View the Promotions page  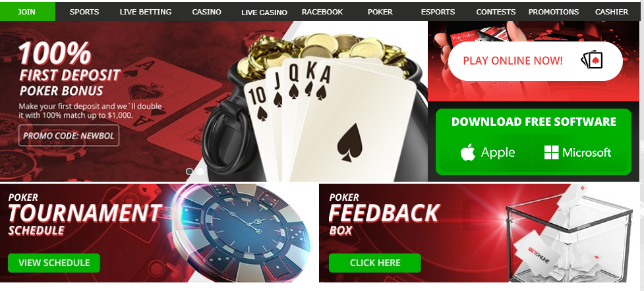click(554, 12)
